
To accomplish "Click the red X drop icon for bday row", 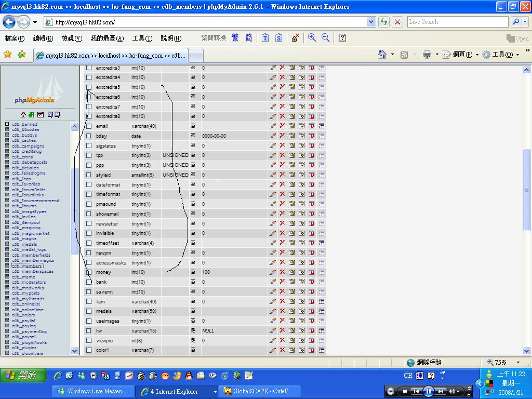I will (x=282, y=136).
